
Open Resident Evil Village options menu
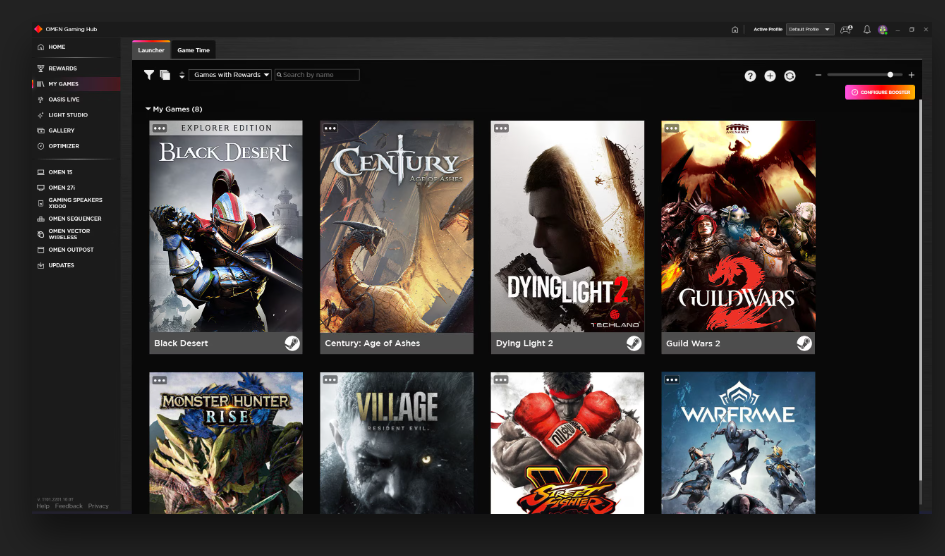(330, 380)
